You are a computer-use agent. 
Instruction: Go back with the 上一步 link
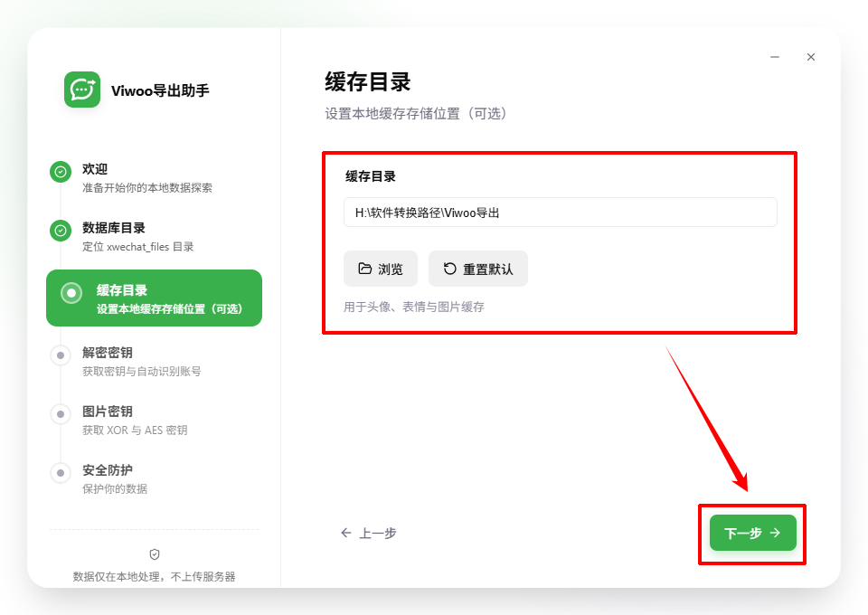point(368,533)
